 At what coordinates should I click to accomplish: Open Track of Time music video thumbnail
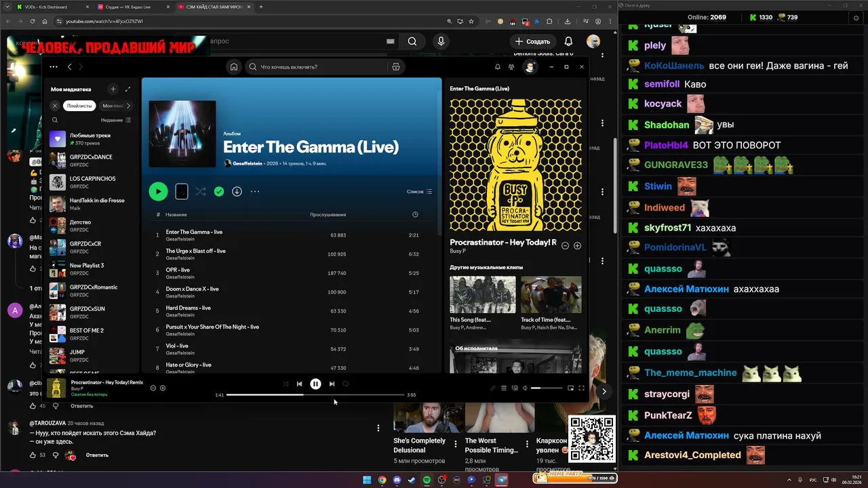coord(551,294)
